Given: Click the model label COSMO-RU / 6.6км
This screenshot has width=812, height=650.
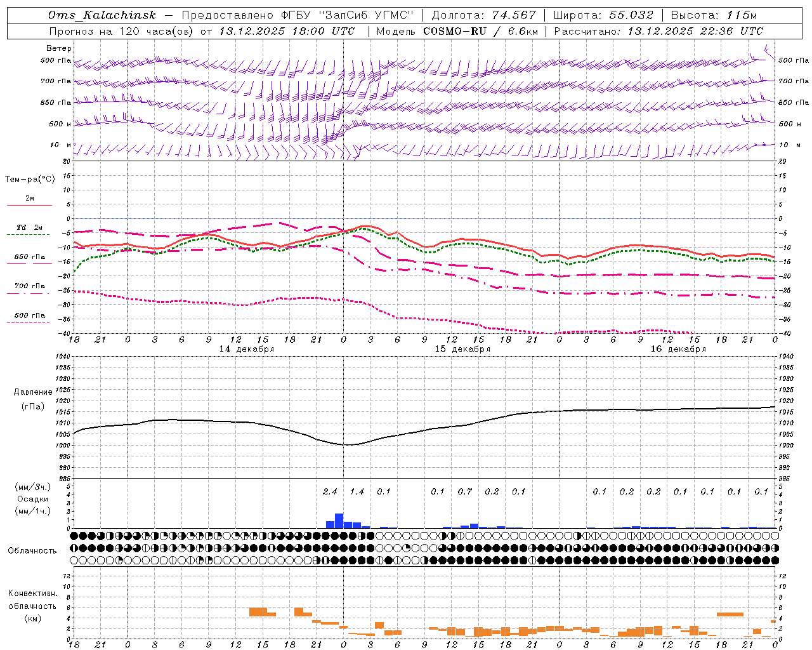Looking at the screenshot, I should click(481, 31).
